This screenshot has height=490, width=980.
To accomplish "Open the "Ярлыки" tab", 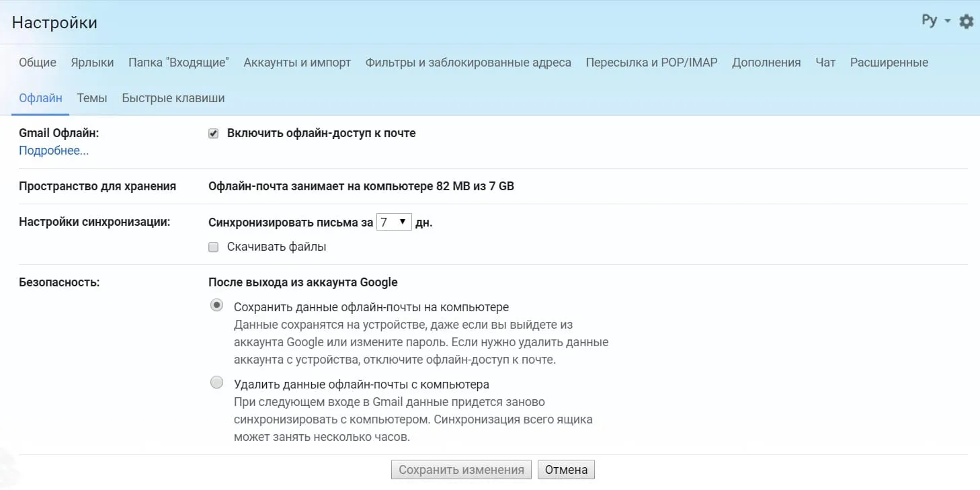I will pyautogui.click(x=93, y=62).
